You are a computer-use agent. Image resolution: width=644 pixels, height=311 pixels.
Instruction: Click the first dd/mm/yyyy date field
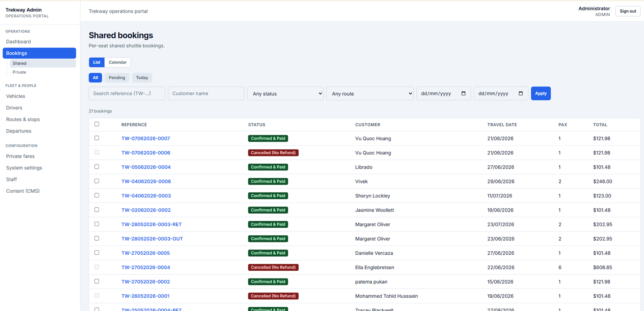(444, 93)
